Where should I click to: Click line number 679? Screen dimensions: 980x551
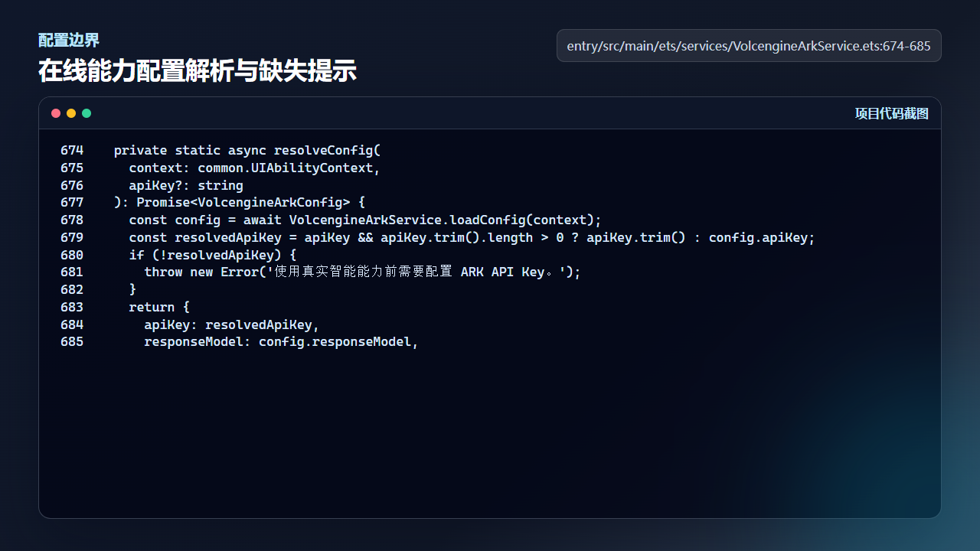(x=72, y=237)
